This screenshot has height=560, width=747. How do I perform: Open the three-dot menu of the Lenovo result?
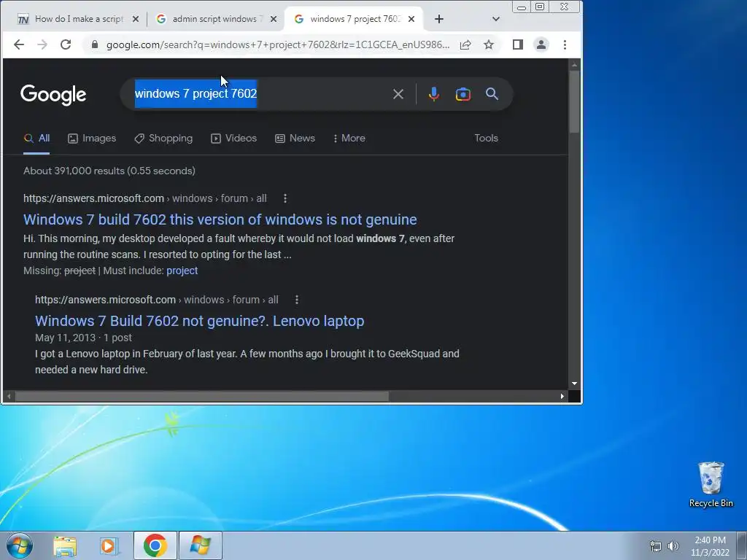pyautogui.click(x=296, y=300)
